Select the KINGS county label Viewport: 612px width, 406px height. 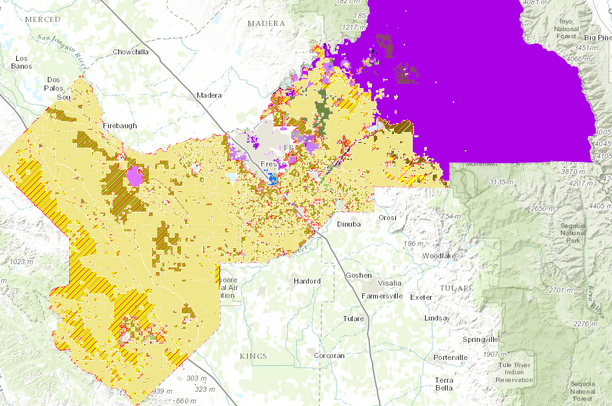254,355
